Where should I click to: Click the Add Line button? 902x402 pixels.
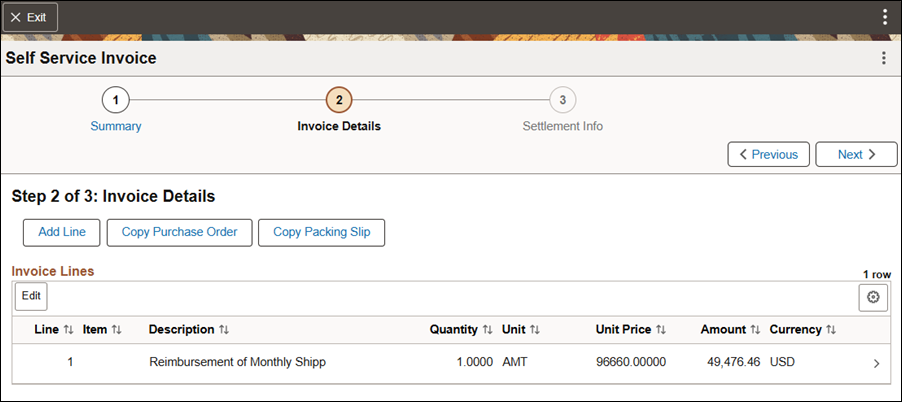(x=62, y=232)
